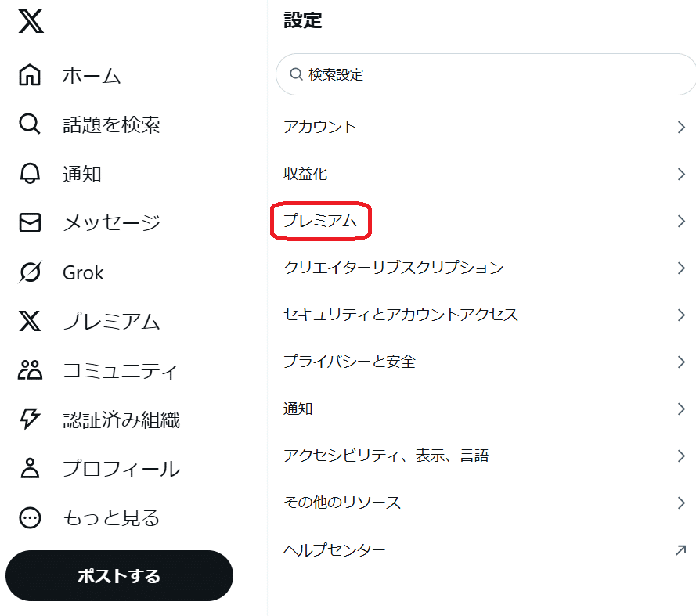
Task: Open コミュニティ with the people icon
Action: click(30, 371)
